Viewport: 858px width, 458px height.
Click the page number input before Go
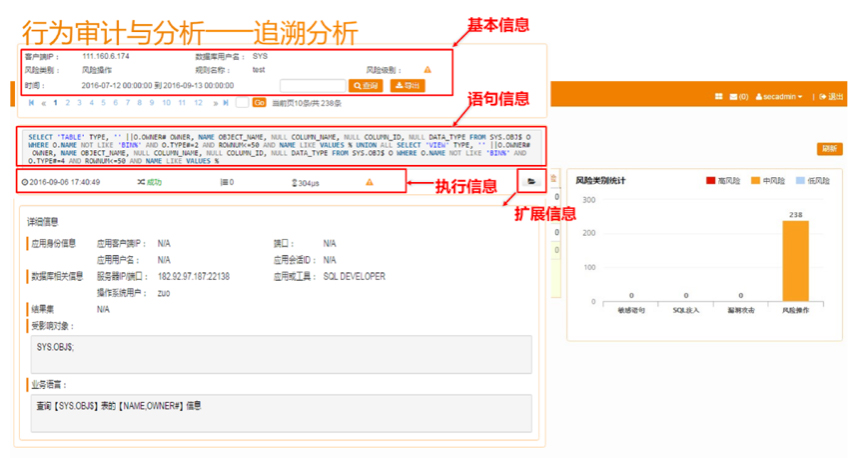point(242,102)
